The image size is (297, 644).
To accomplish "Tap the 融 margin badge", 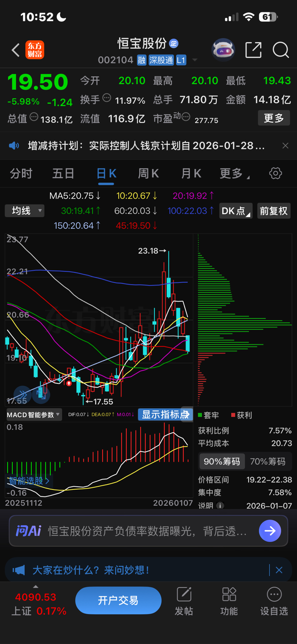I will pos(142,60).
